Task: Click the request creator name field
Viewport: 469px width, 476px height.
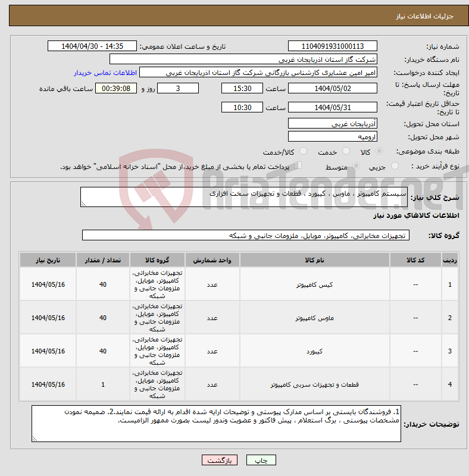Action: tap(258, 73)
